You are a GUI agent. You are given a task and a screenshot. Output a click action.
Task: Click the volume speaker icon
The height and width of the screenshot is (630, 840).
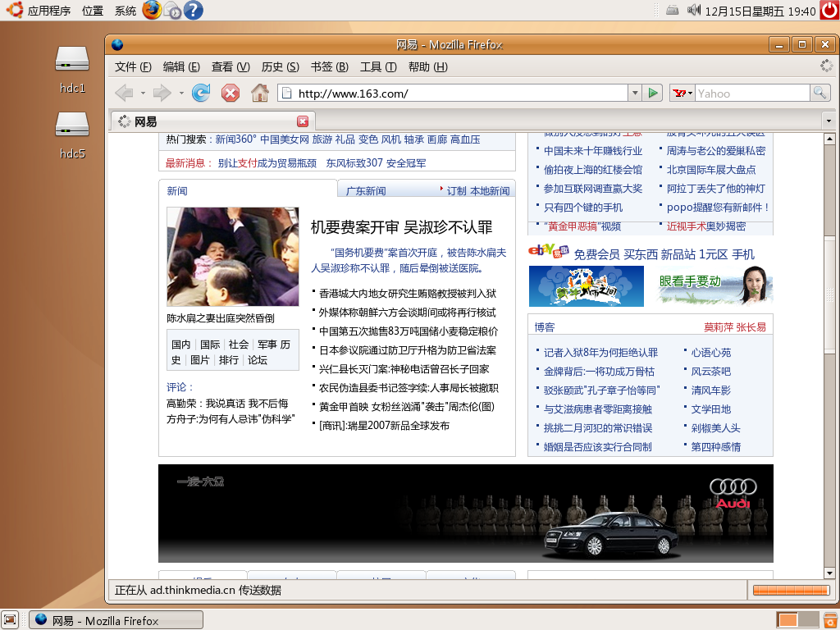pyautogui.click(x=694, y=10)
